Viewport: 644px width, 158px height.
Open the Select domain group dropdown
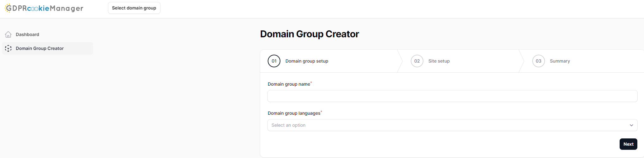click(x=134, y=8)
